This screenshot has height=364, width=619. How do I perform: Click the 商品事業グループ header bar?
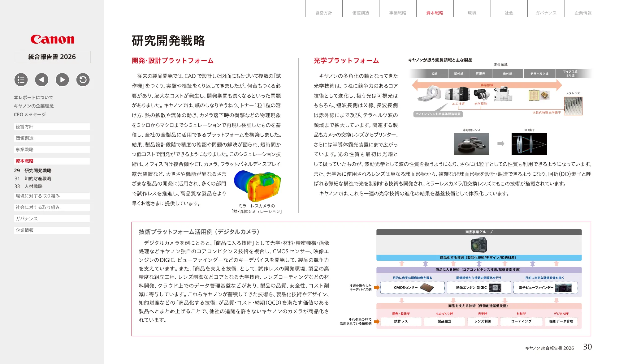pyautogui.click(x=479, y=232)
